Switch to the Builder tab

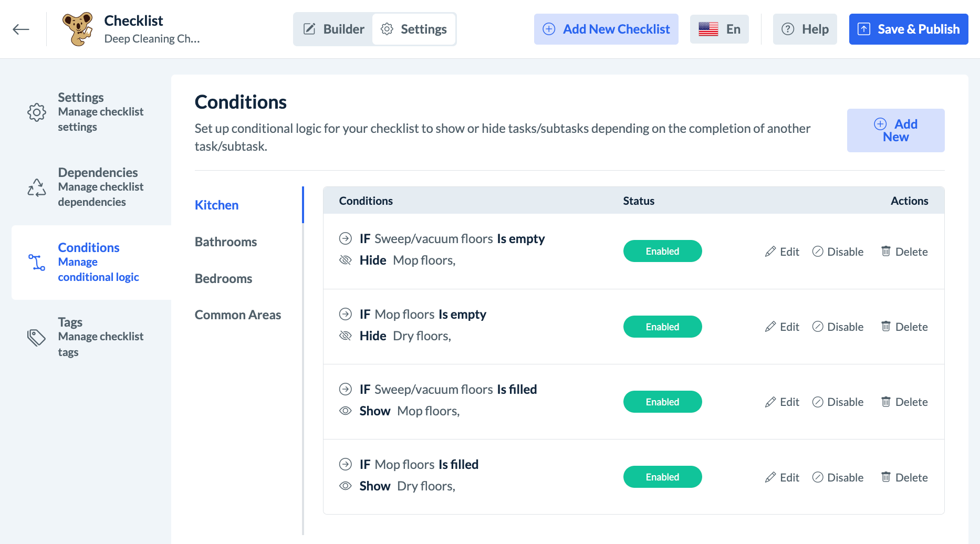coord(334,29)
